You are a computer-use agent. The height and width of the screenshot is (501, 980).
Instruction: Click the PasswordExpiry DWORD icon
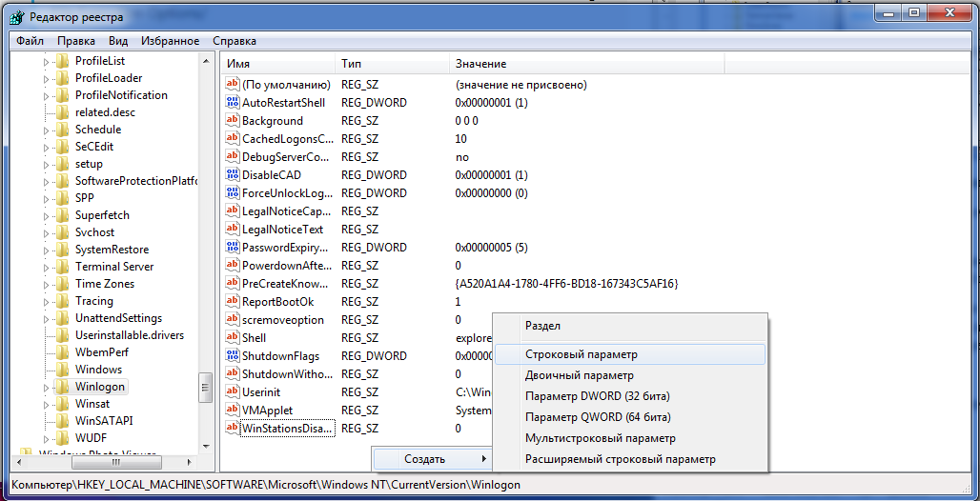(232, 248)
